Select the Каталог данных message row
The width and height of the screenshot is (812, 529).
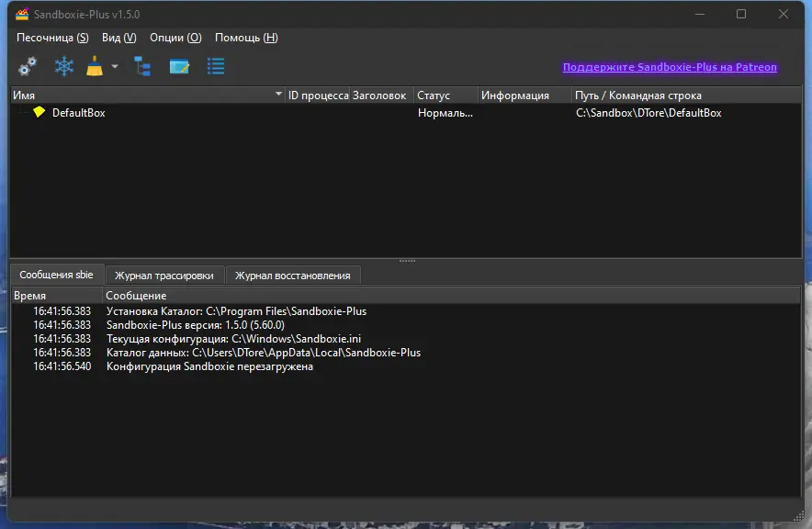pyautogui.click(x=406, y=353)
